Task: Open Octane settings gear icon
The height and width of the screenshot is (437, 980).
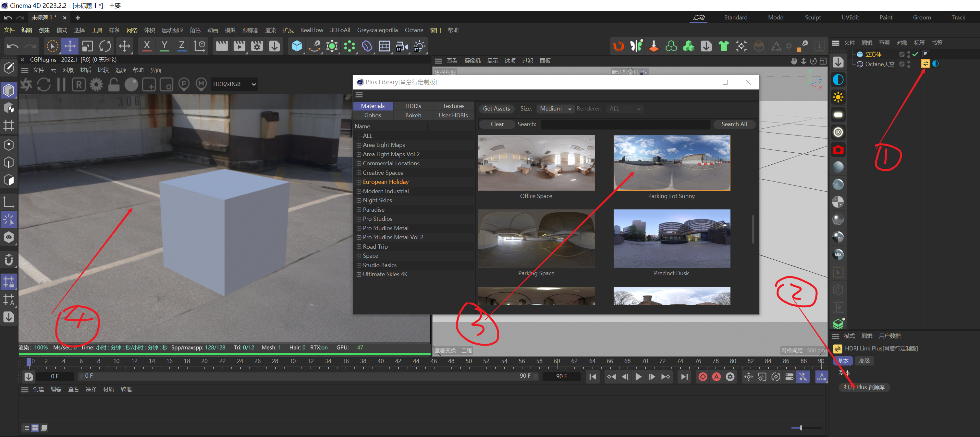Action: [x=96, y=84]
